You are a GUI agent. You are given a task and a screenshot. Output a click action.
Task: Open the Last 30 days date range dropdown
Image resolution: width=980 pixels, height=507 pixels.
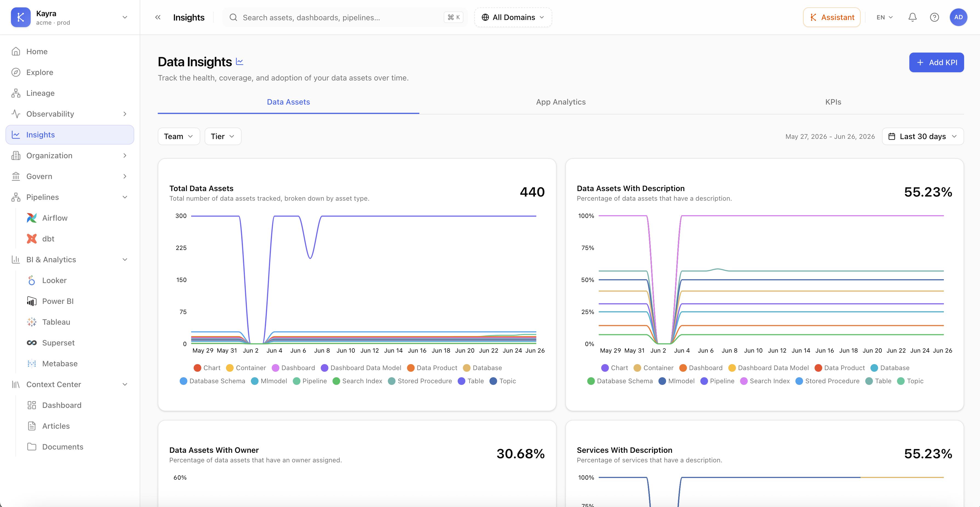coord(922,137)
